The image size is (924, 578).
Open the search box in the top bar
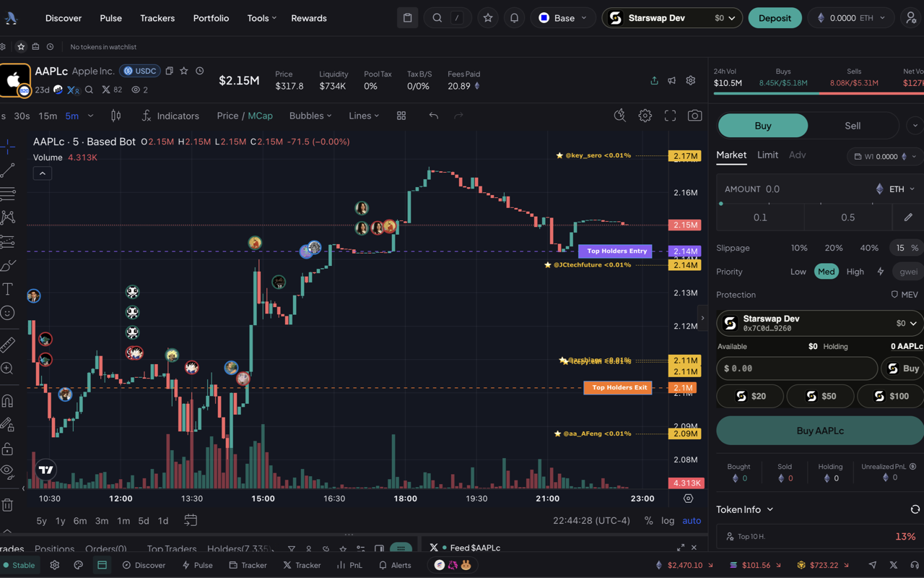[448, 18]
